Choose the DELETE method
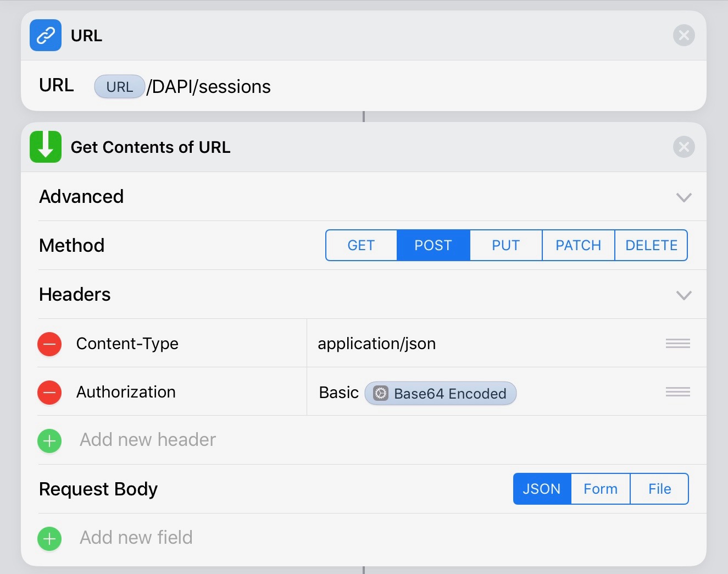728x574 pixels. pyautogui.click(x=651, y=245)
